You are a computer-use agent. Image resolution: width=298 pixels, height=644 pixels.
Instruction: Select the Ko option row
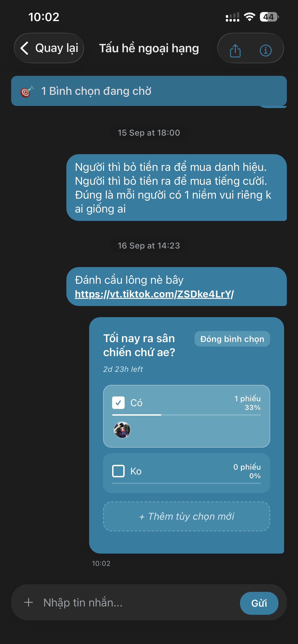pos(186,473)
